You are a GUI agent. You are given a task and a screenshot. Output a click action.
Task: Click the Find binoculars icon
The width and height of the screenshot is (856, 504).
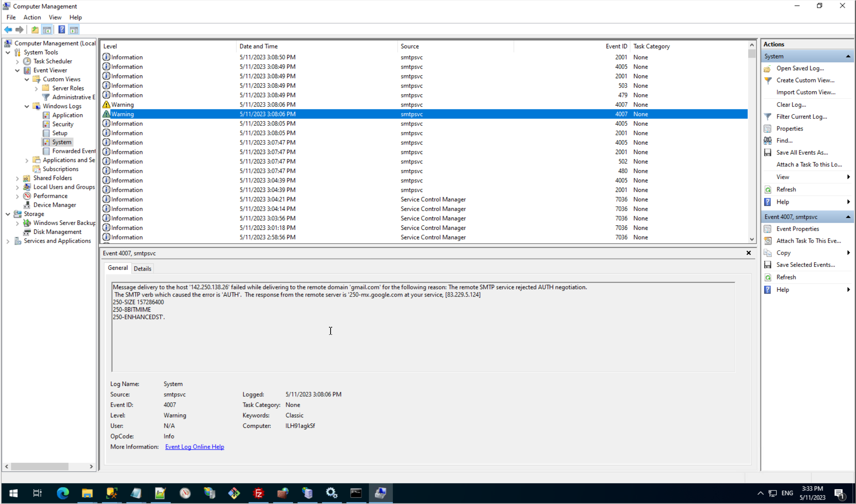click(x=767, y=140)
